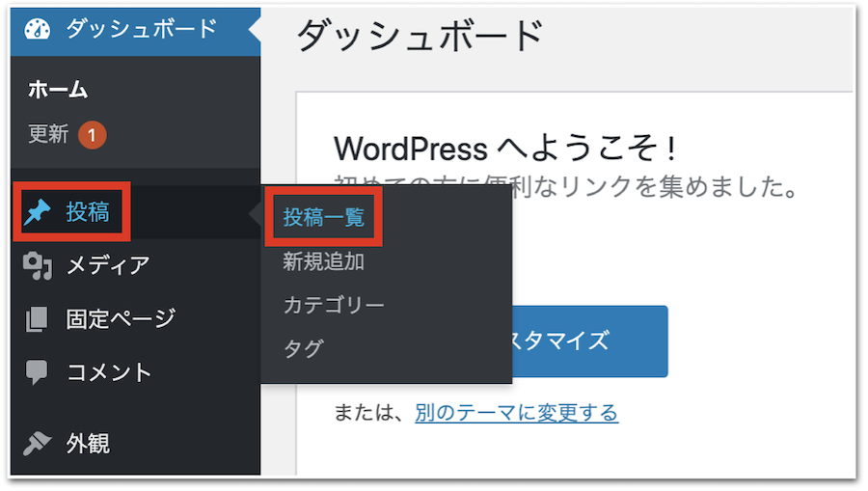
Task: Click the コメント speech bubble icon
Action: coord(37,372)
